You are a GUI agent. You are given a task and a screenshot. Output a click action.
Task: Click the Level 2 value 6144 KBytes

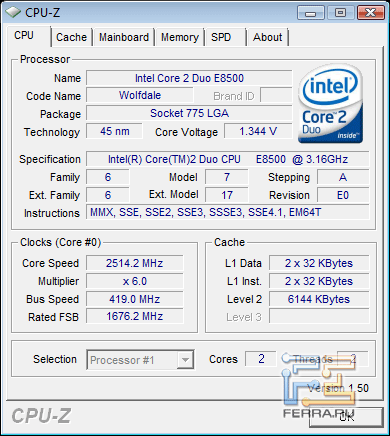(x=319, y=299)
